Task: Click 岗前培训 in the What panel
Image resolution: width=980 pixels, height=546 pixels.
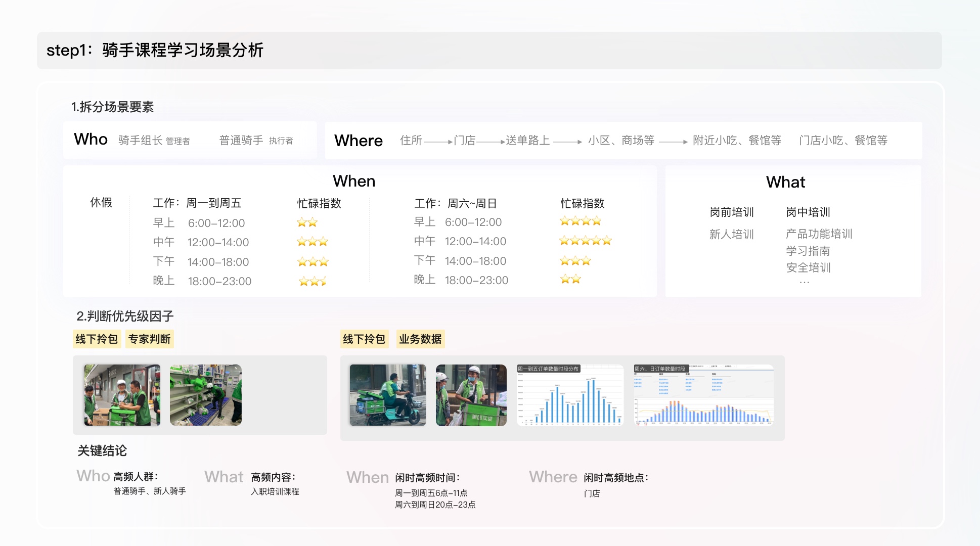Action: 732,212
